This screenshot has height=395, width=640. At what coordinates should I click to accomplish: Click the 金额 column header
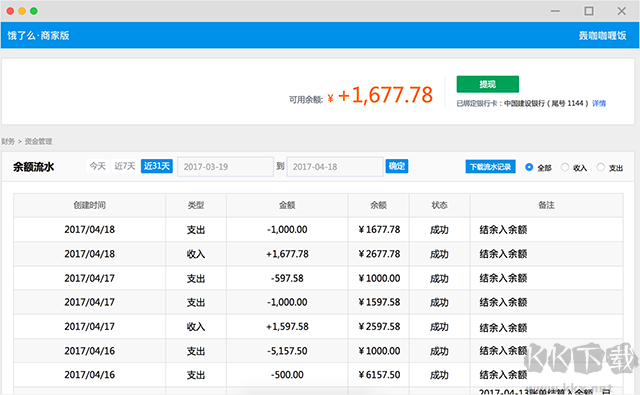coord(287,205)
